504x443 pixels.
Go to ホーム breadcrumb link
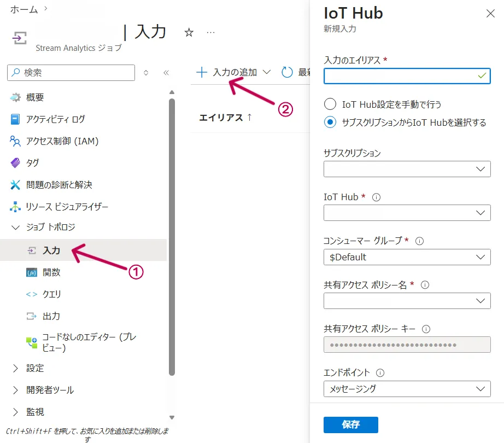point(24,10)
